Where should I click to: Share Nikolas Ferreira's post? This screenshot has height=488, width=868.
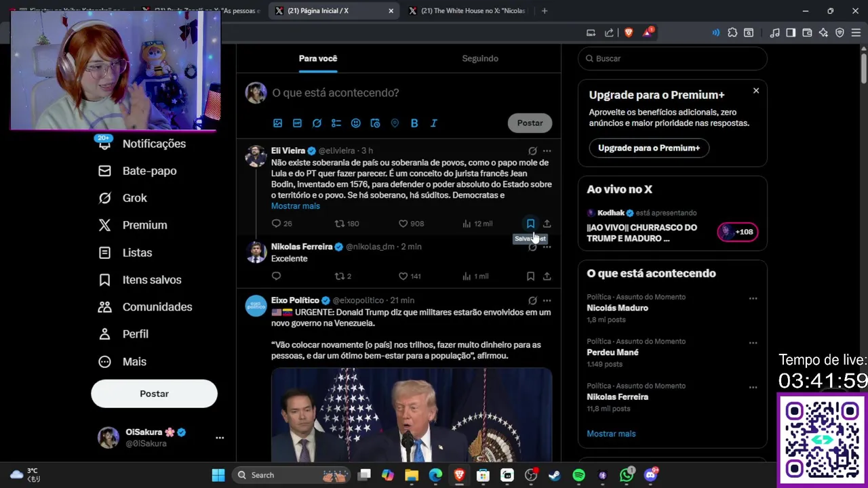[547, 277]
